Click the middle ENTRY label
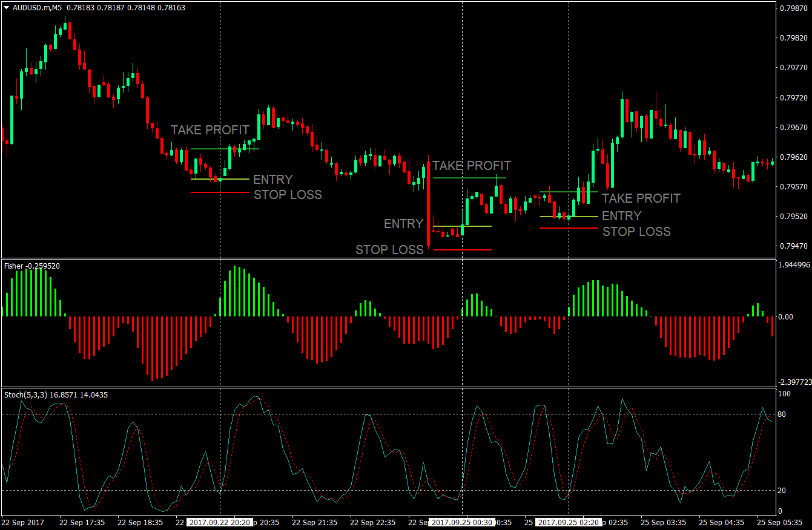 pos(403,223)
